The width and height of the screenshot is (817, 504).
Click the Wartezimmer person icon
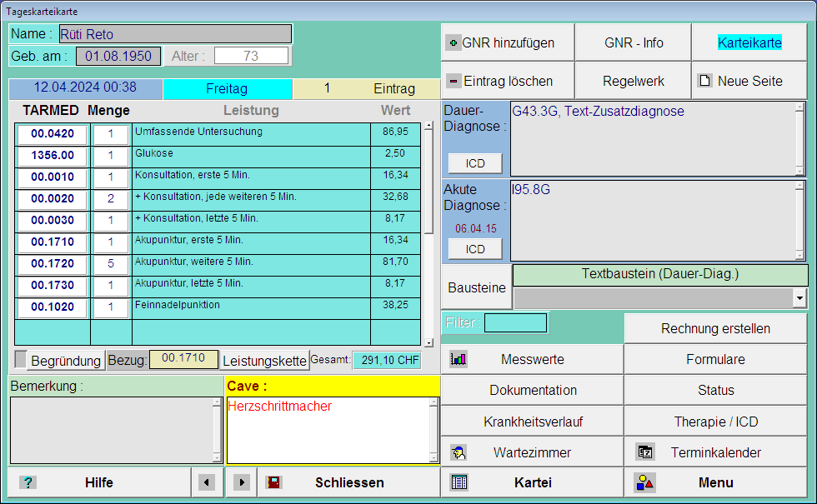coord(459,452)
